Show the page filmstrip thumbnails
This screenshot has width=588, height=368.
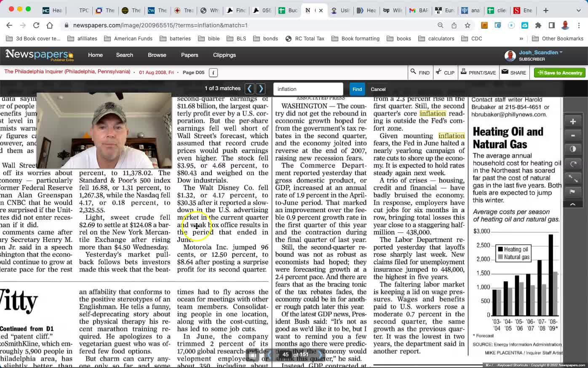[252, 355]
